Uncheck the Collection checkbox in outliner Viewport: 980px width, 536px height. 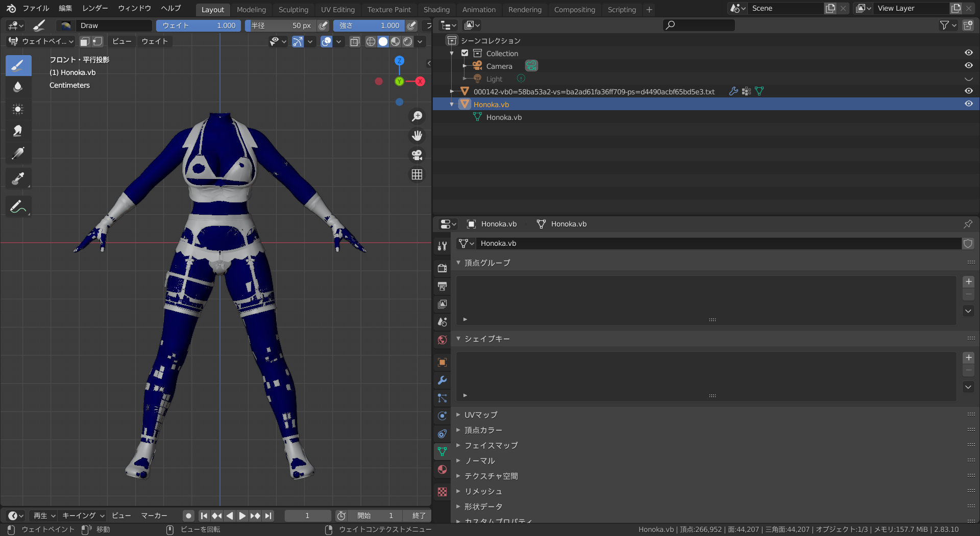point(464,53)
